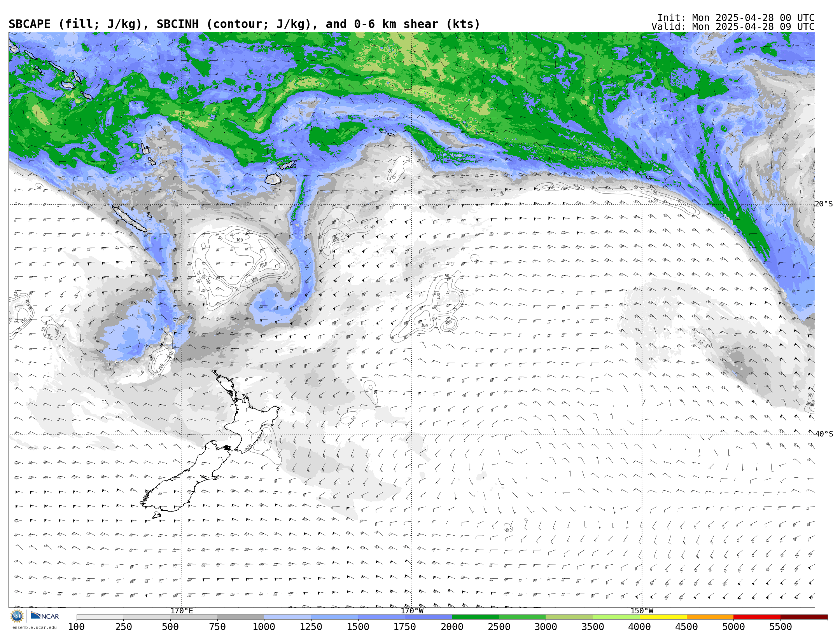Viewport: 840px width, 632px height.
Task: Select the SBCAPE SBCINH shear title text
Action: point(244,24)
